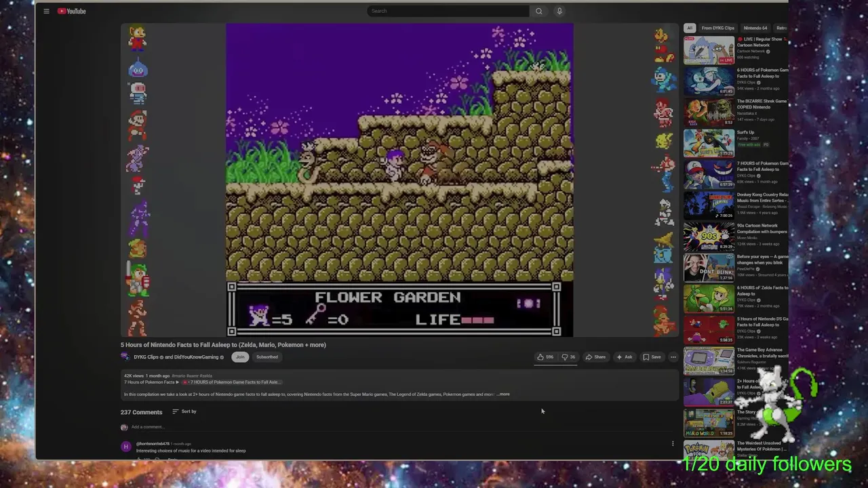Go to YouTube home via the logo
The image size is (868, 488).
coord(71,11)
